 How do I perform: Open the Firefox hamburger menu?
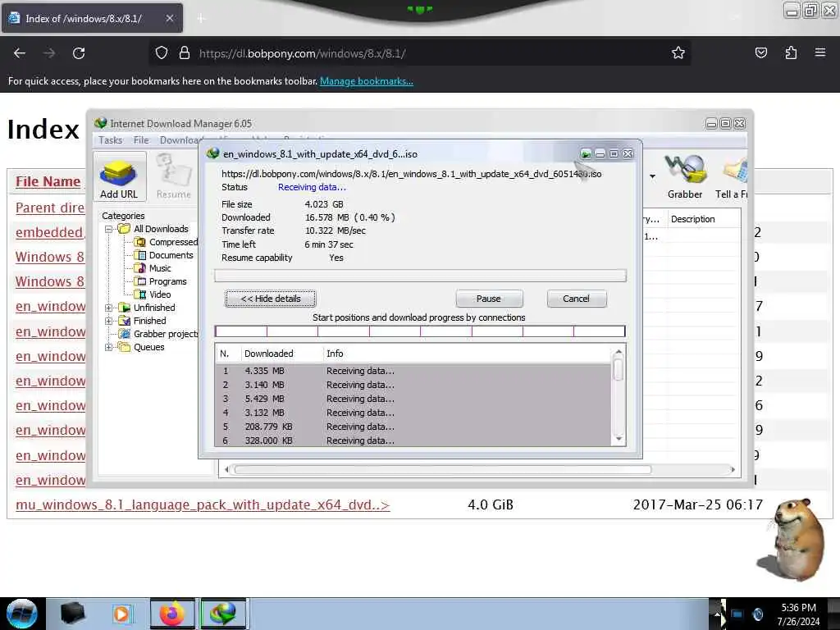pyautogui.click(x=820, y=53)
